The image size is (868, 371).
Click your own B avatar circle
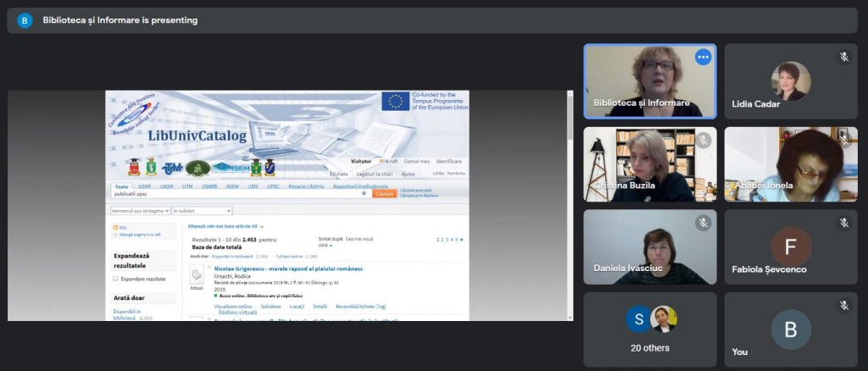(x=791, y=329)
